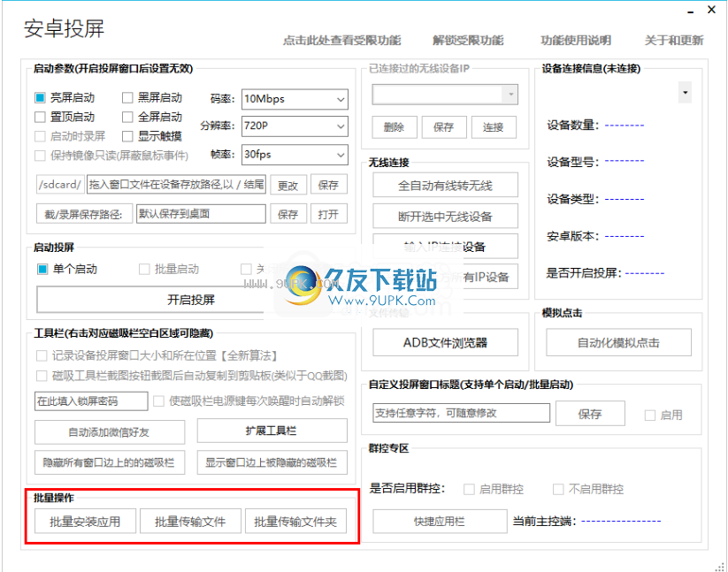Click the 显示窗口边上被隐藏的磁吸栏 button

click(x=272, y=462)
